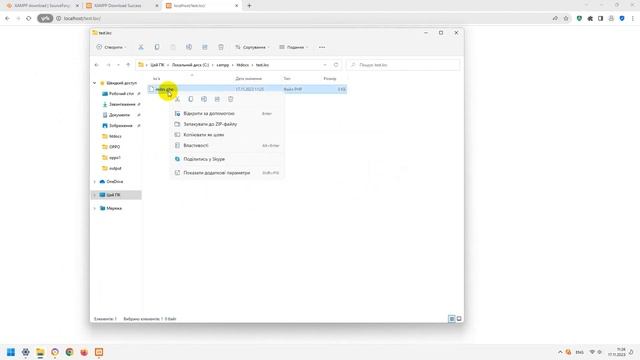640x360 pixels.
Task: Go up one folder level in Explorer
Action: coord(128,65)
